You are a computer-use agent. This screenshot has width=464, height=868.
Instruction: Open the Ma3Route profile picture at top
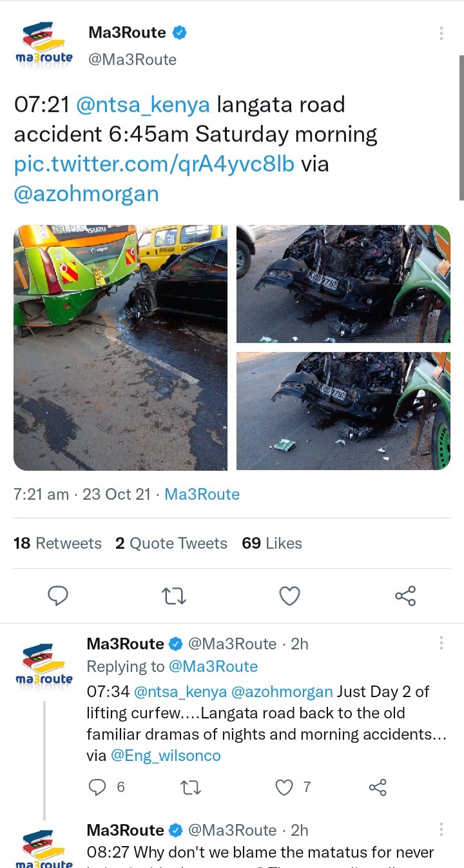[44, 45]
